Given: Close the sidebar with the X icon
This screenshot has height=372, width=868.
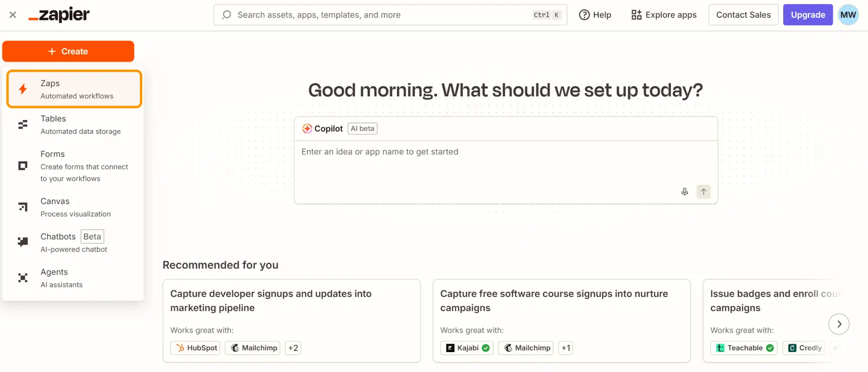Looking at the screenshot, I should [13, 15].
